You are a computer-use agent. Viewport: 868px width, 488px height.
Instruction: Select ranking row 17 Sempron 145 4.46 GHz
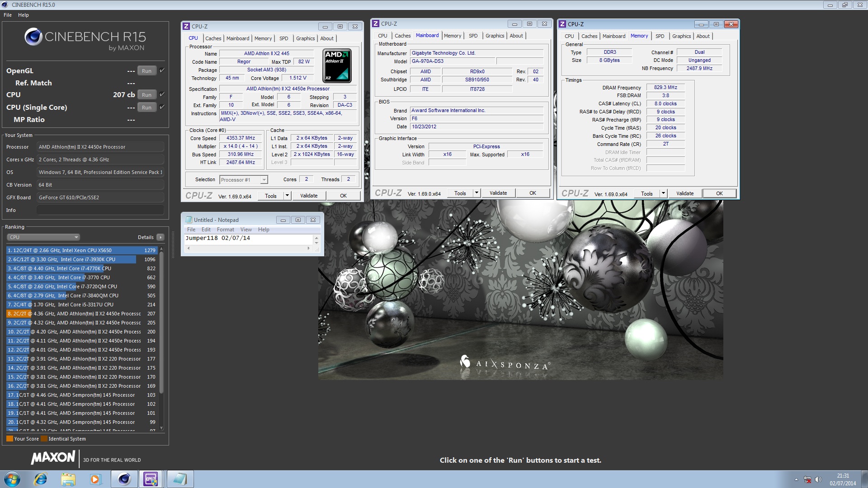tap(82, 394)
